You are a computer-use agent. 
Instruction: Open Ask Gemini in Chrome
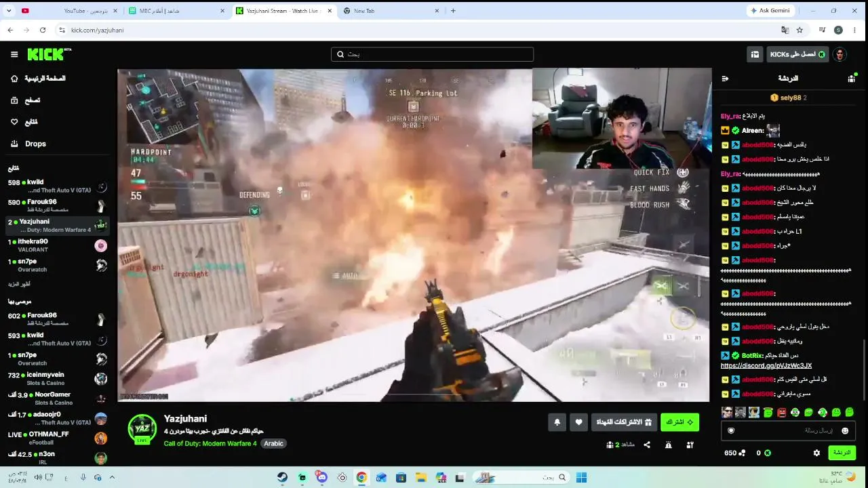click(770, 11)
